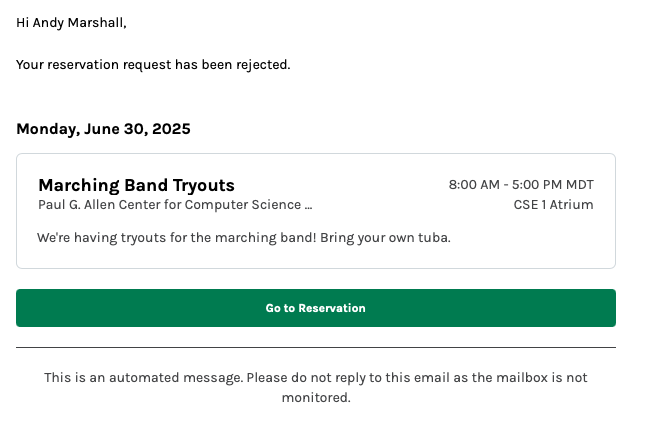
Task: Click the 8:00 AM start time
Action: pos(474,185)
